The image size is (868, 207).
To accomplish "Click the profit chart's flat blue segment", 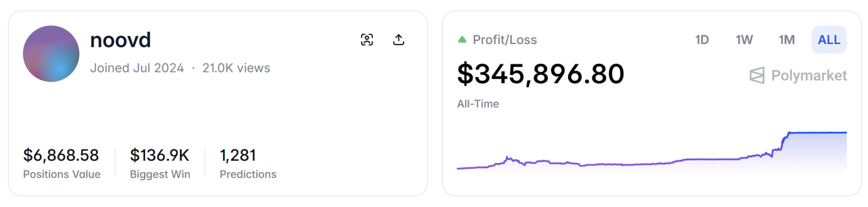I will [x=818, y=133].
